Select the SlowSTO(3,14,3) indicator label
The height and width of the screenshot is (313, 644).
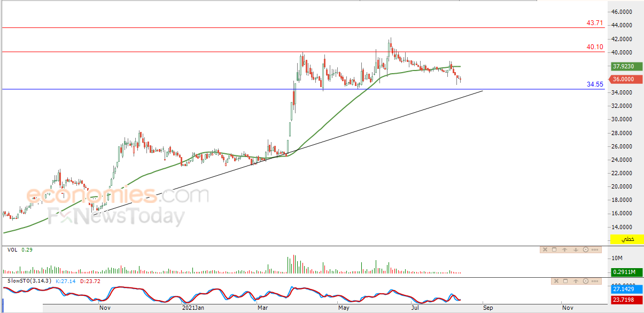tap(29, 281)
